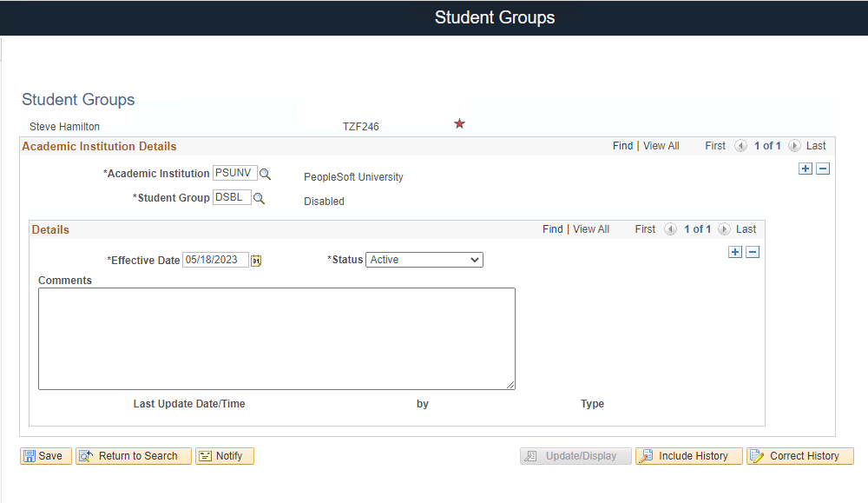Click the Notify button
Image resolution: width=868 pixels, height=503 pixels.
tap(225, 456)
